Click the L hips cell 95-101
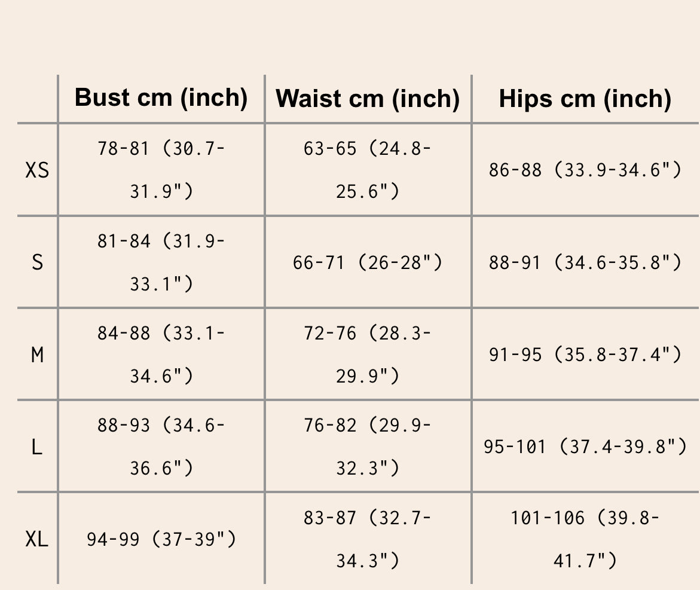Image resolution: width=700 pixels, height=590 pixels. point(585,447)
